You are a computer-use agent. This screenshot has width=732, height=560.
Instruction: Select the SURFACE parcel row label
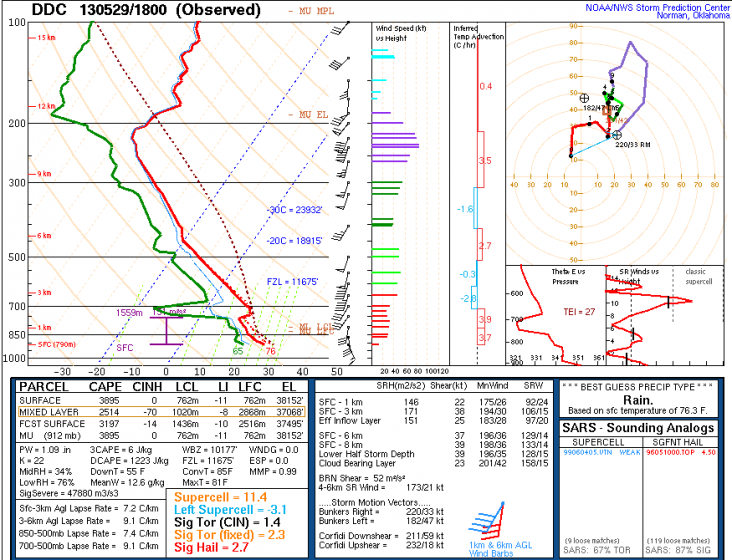tap(40, 400)
